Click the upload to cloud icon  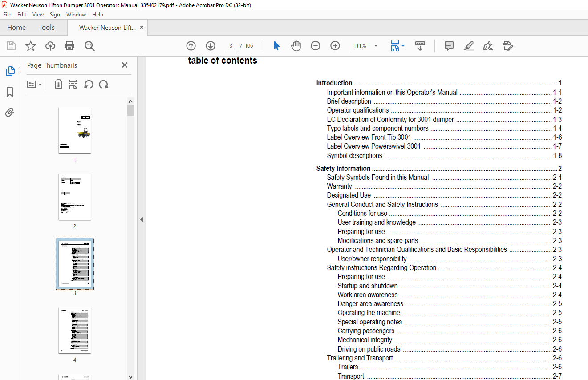coord(50,46)
